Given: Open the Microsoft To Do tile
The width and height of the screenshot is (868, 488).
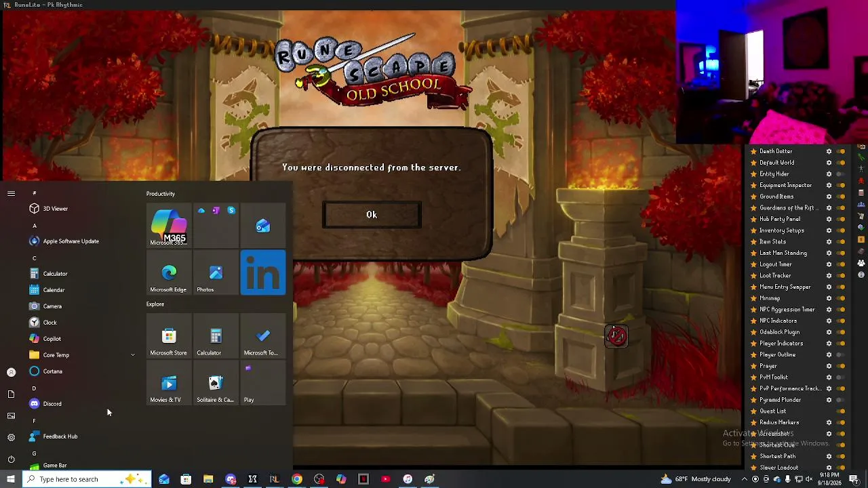Looking at the screenshot, I should (263, 337).
